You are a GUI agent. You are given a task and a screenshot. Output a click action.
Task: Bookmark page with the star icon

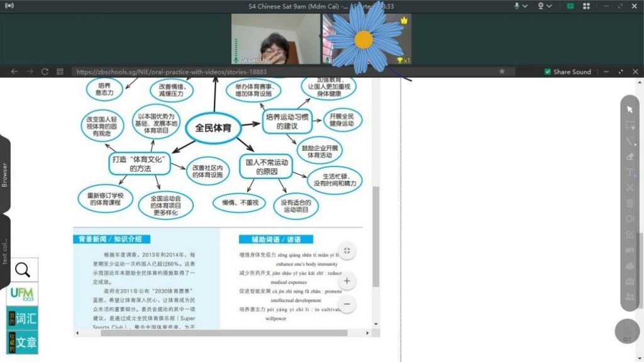click(x=502, y=72)
